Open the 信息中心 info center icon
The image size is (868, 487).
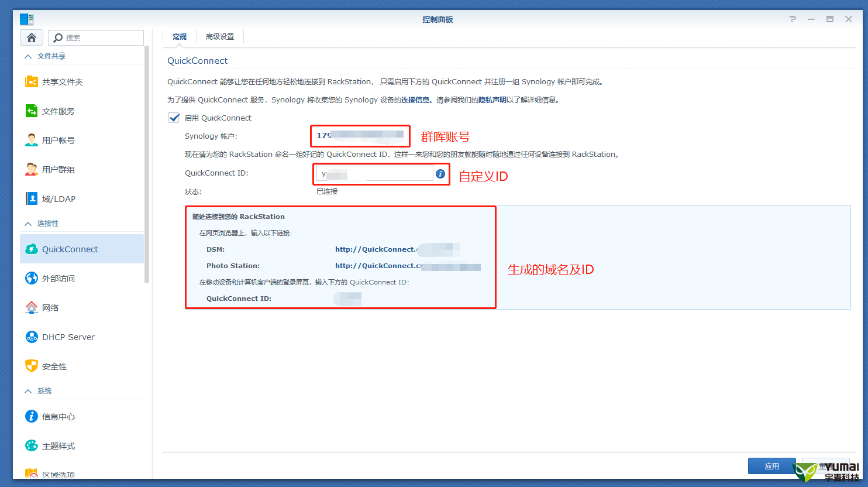(x=32, y=416)
